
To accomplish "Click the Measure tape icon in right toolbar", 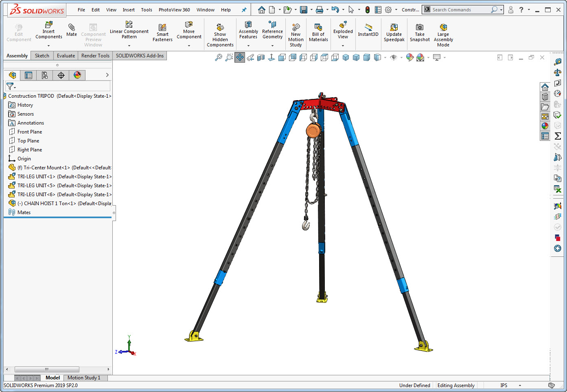I will point(558,62).
